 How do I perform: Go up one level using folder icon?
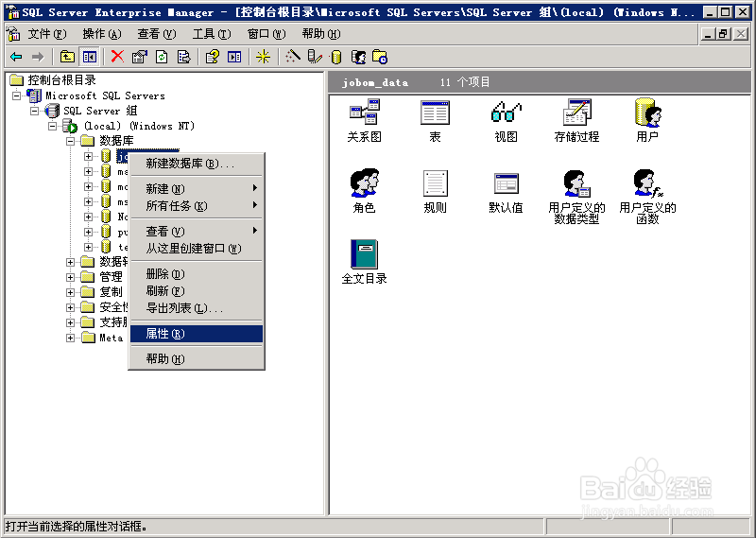67,57
